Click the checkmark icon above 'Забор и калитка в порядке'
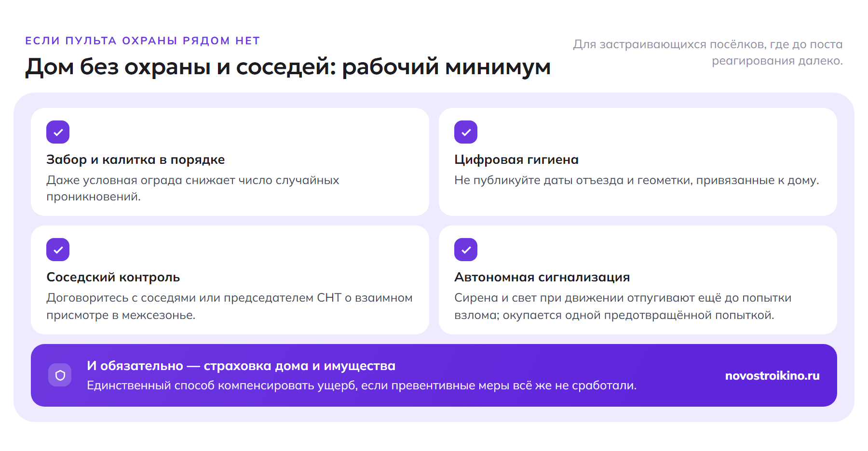The height and width of the screenshot is (451, 868). coord(58,132)
